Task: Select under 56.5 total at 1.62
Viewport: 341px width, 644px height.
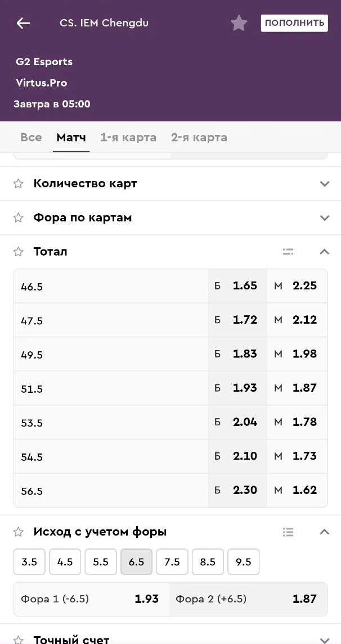Action: click(x=297, y=491)
